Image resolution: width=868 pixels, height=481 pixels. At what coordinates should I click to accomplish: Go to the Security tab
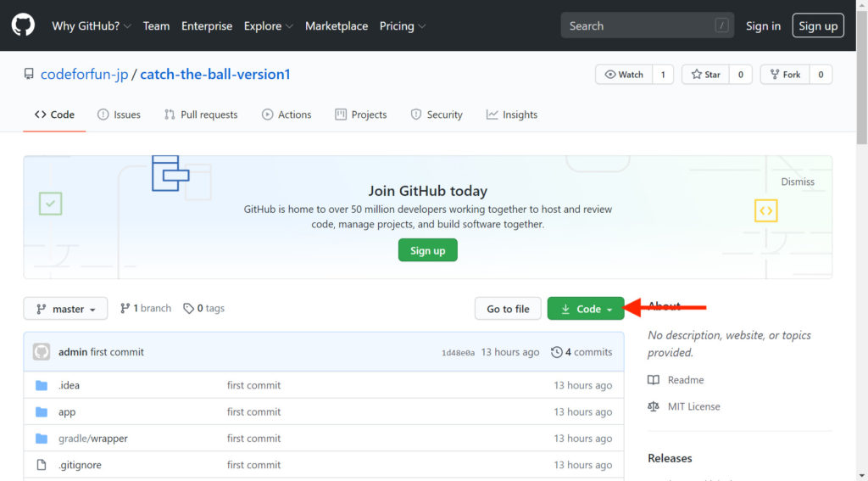pos(437,115)
